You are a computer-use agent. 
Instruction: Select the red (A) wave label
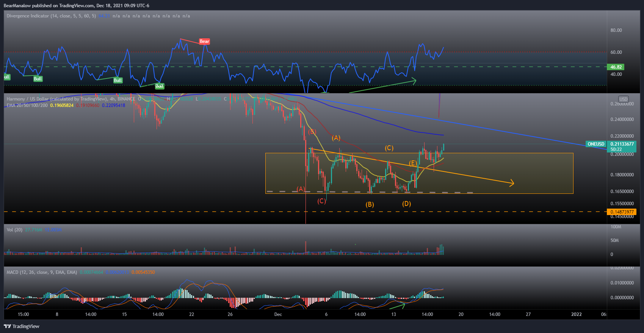[x=301, y=189]
